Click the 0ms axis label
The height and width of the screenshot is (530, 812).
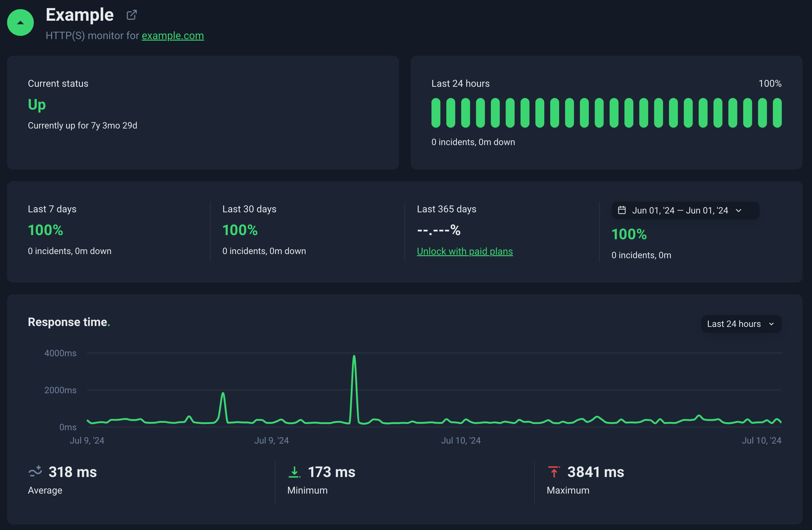[x=68, y=427]
